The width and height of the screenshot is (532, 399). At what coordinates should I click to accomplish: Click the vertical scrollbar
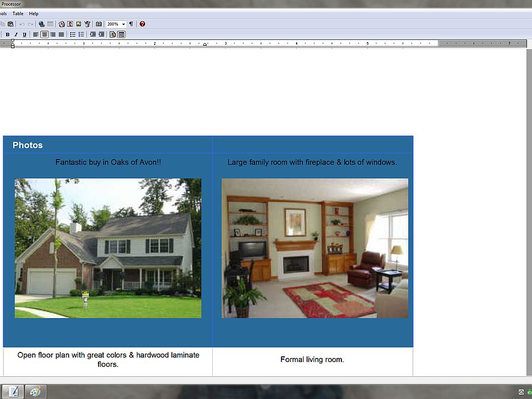point(529,212)
